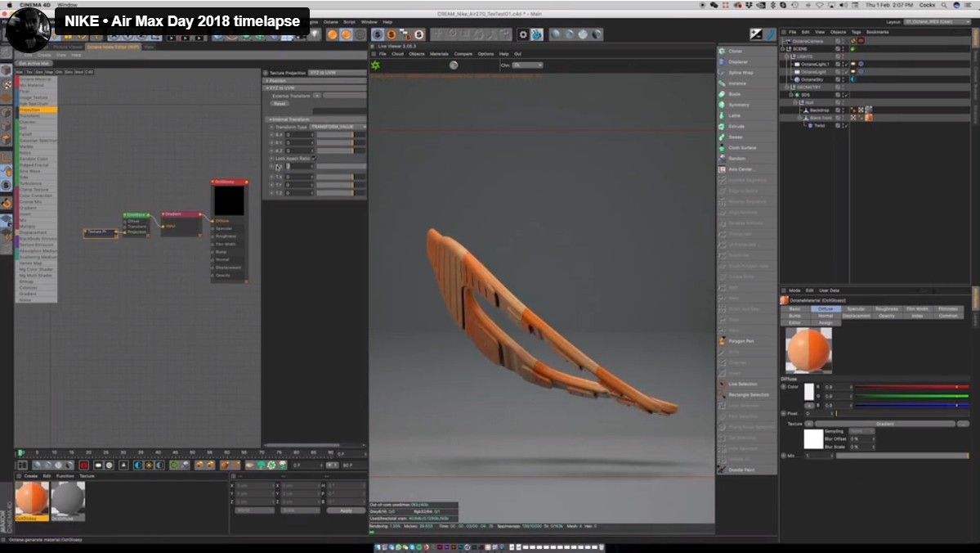Viewport: 980px width, 553px height.
Task: Switch to the Specular material tab
Action: pos(856,308)
